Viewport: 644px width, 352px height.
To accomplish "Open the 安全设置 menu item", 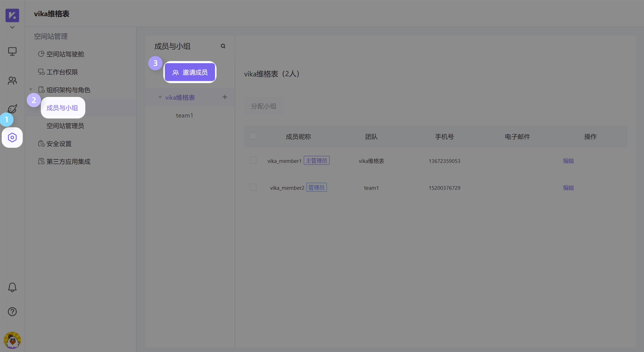I will click(59, 144).
